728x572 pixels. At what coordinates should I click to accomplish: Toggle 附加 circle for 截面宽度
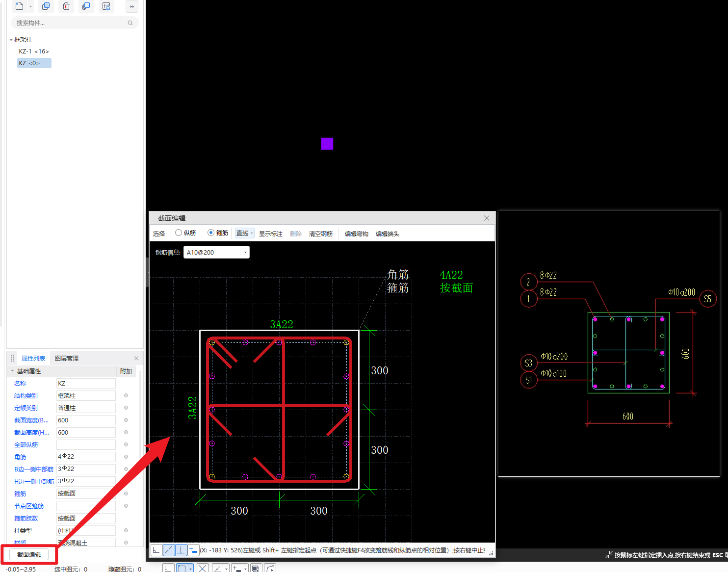click(126, 420)
